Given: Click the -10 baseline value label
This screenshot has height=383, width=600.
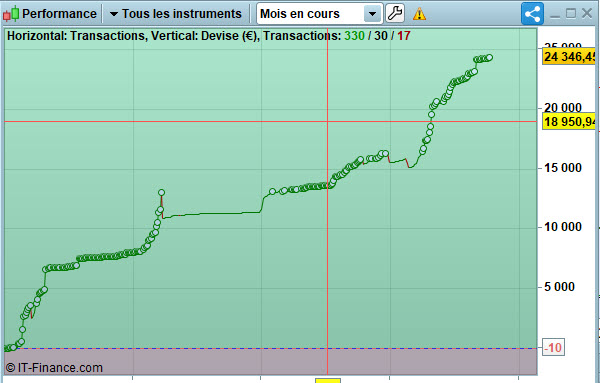Looking at the screenshot, I should (x=553, y=348).
